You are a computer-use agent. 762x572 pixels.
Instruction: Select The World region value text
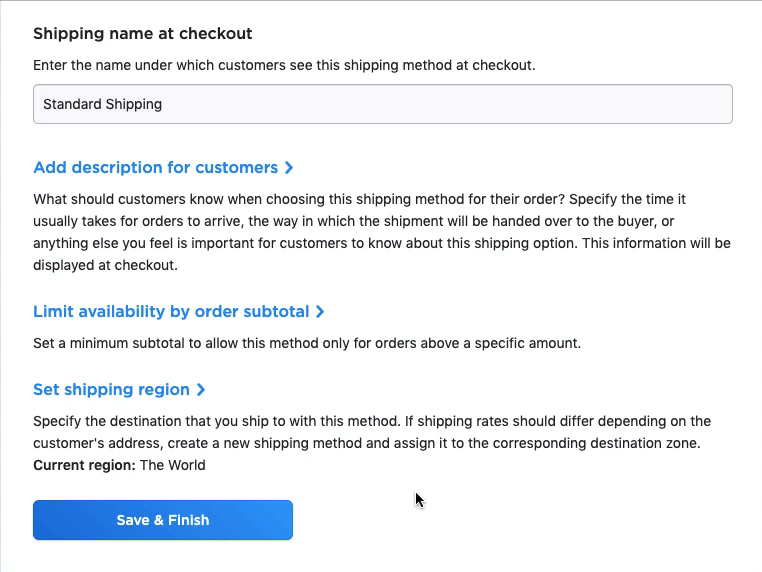[x=173, y=465]
